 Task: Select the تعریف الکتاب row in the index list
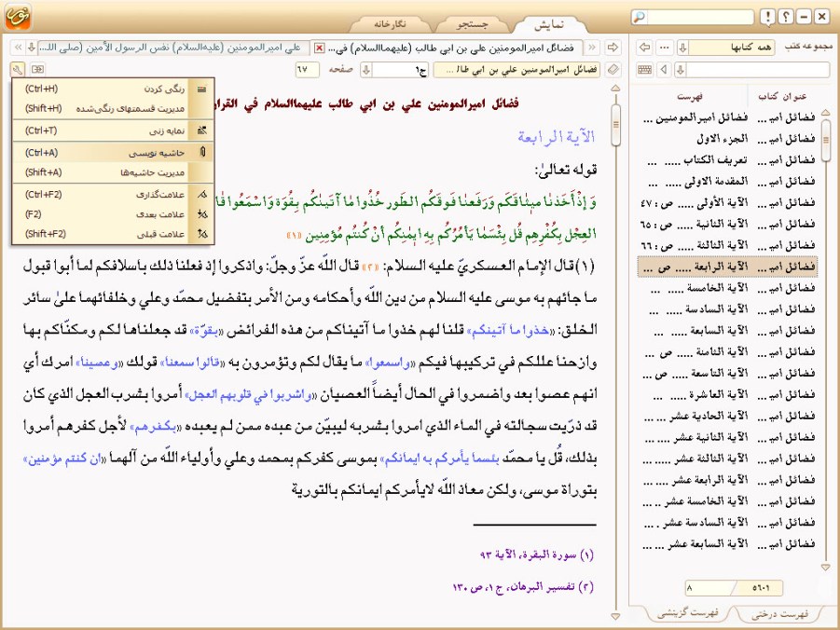(x=727, y=160)
